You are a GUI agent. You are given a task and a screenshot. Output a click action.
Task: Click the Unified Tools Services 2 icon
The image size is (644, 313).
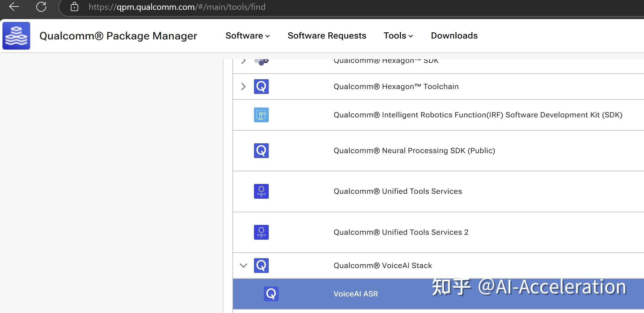point(261,232)
